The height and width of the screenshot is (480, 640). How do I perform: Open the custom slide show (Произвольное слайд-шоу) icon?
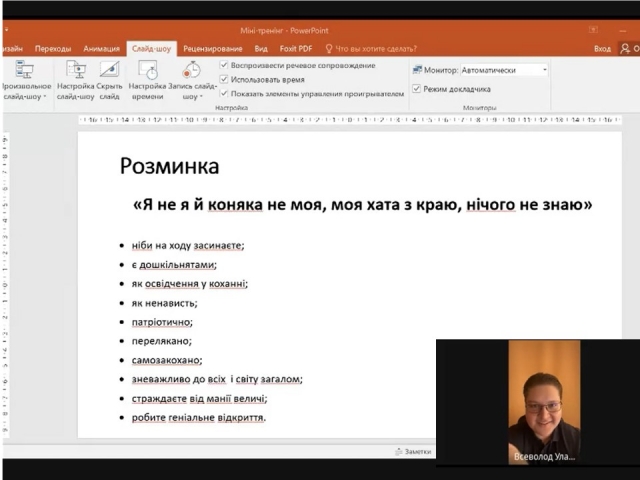tap(24, 69)
